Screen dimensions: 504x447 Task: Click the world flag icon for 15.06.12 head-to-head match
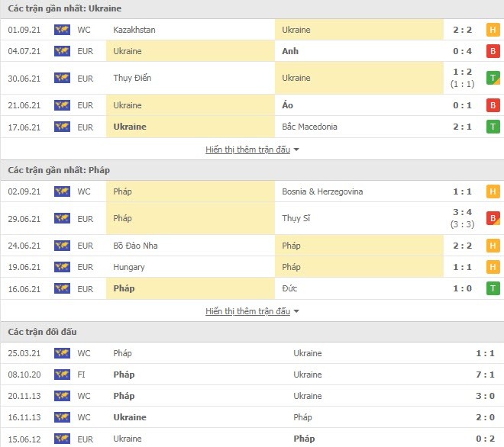[62, 439]
